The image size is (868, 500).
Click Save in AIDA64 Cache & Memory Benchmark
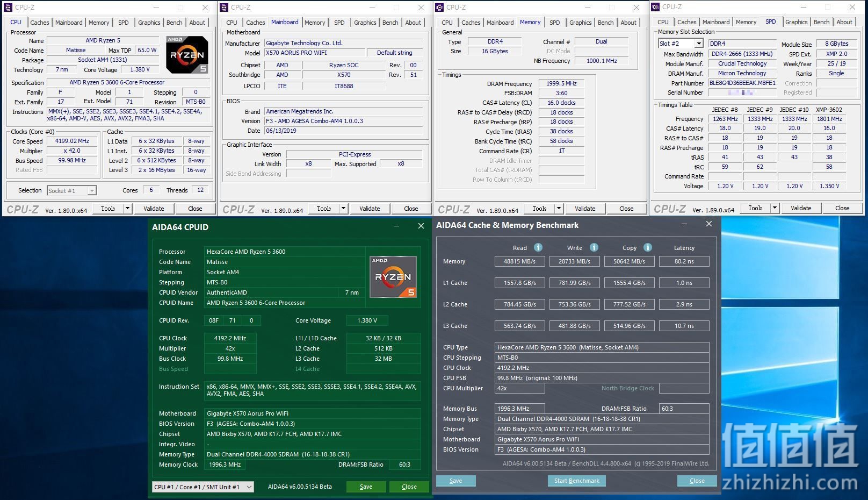(455, 481)
